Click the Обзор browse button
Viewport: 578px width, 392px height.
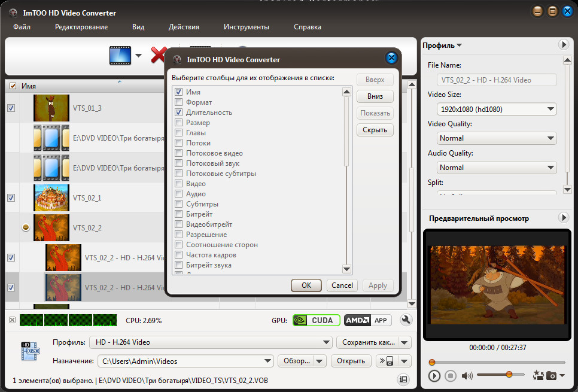pyautogui.click(x=296, y=361)
